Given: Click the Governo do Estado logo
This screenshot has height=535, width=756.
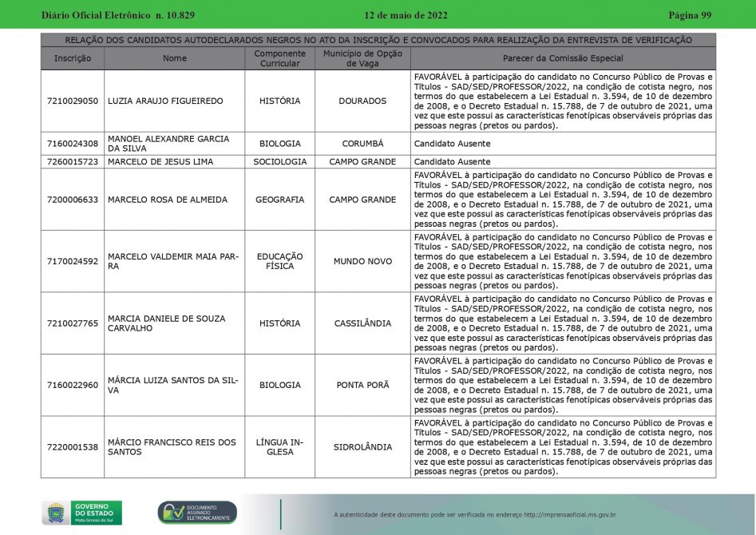Looking at the screenshot, I should click(x=97, y=513).
